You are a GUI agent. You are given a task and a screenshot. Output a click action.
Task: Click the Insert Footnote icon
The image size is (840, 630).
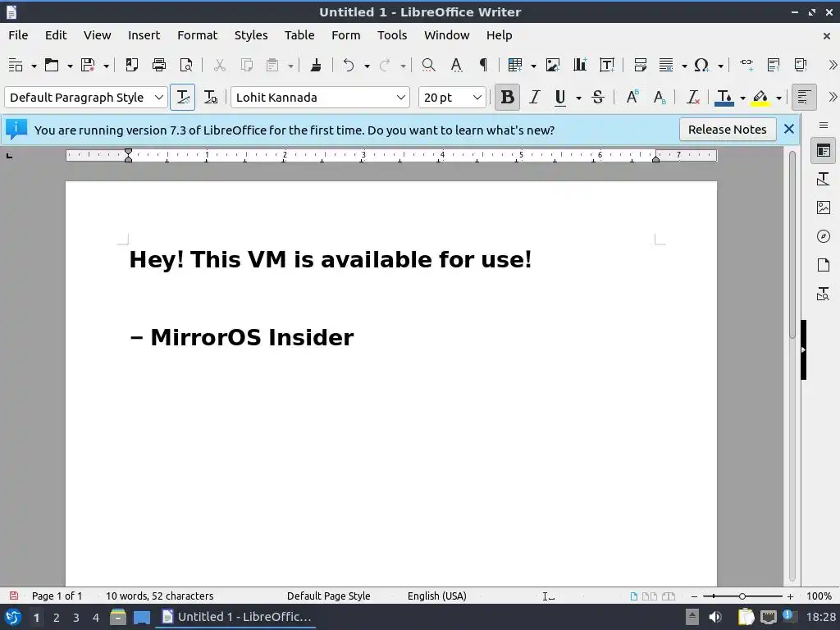click(774, 66)
